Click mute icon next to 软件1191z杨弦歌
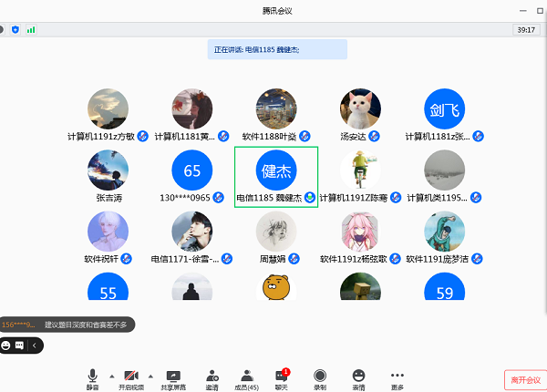The height and width of the screenshot is (392, 547). pos(395,259)
